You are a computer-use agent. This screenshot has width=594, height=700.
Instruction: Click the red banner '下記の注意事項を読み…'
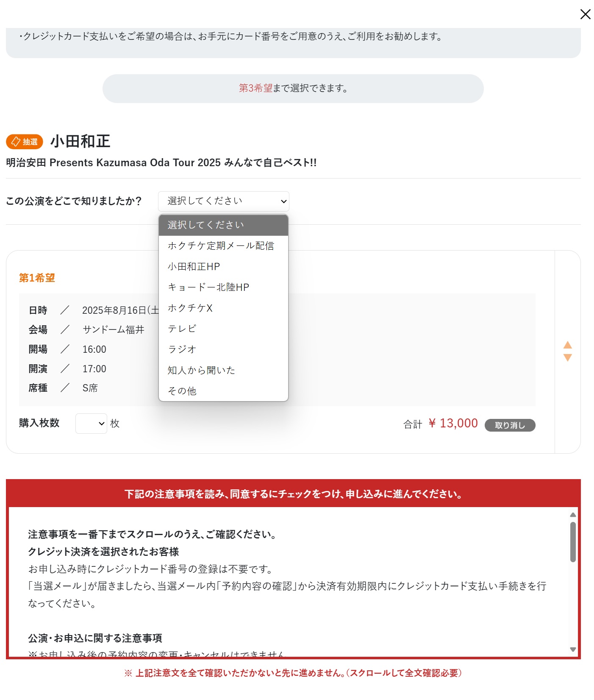293,494
